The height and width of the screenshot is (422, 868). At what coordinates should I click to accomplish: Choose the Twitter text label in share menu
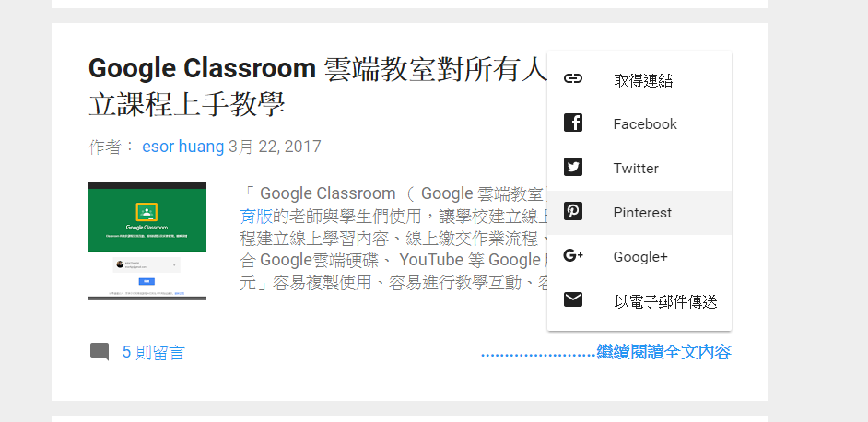(x=636, y=169)
